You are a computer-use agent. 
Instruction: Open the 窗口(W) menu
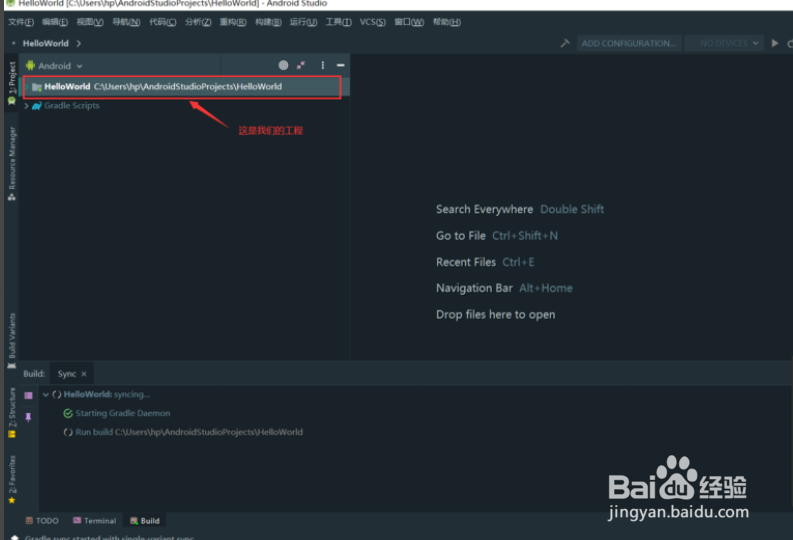(x=409, y=22)
